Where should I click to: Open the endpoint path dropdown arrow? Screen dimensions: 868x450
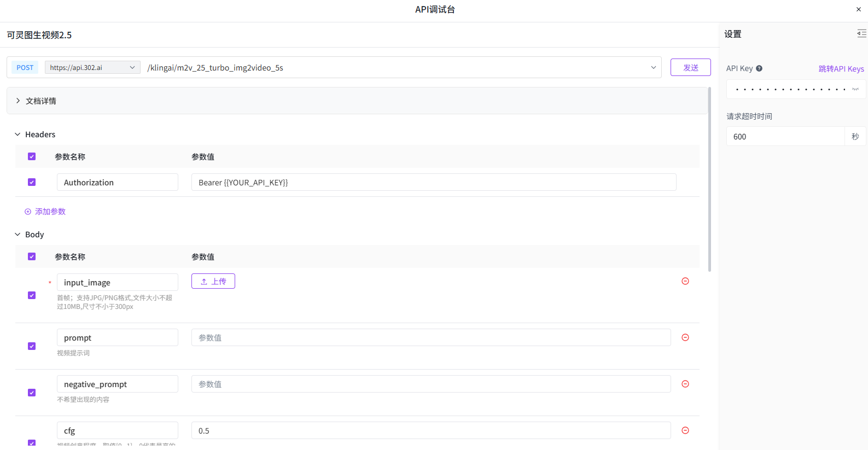point(653,67)
